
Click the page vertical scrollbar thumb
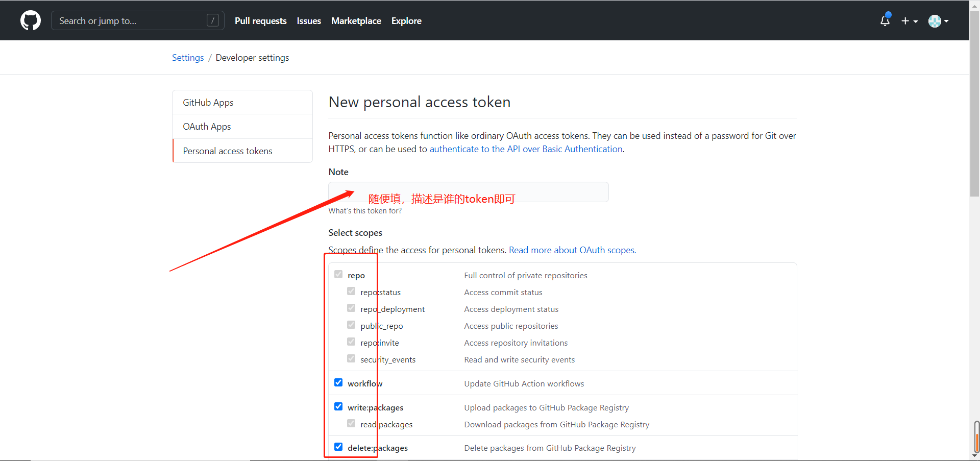coord(975,104)
